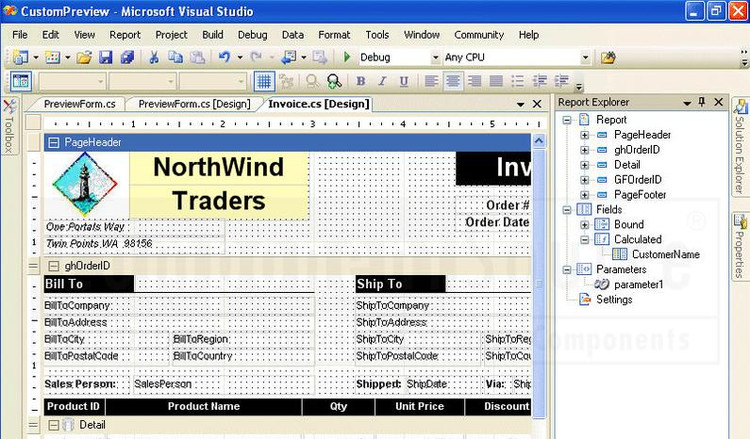
Task: Click the Paste icon
Action: coord(197,57)
